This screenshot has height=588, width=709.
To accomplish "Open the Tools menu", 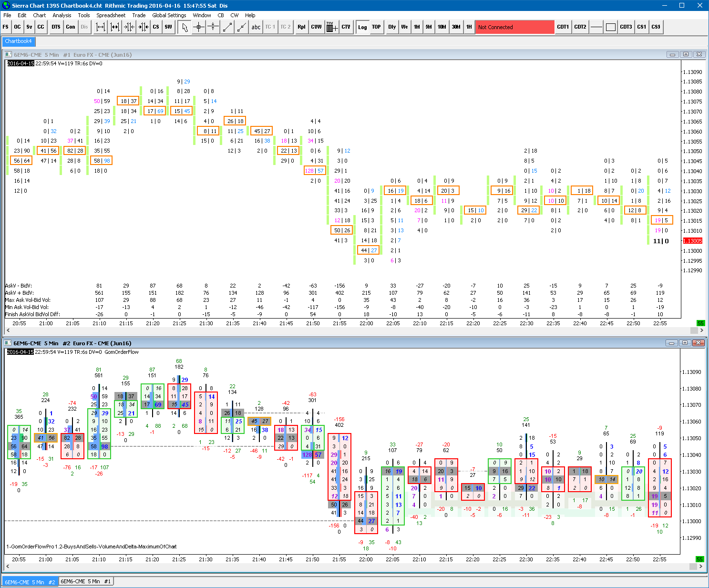I will (84, 15).
